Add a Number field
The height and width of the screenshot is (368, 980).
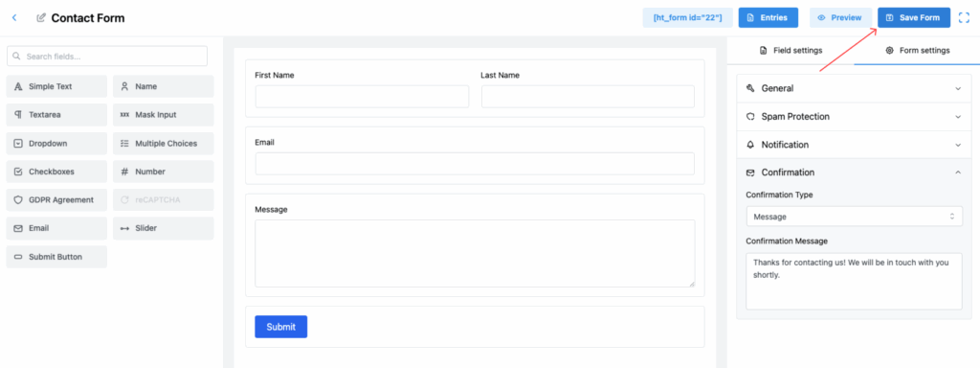163,172
